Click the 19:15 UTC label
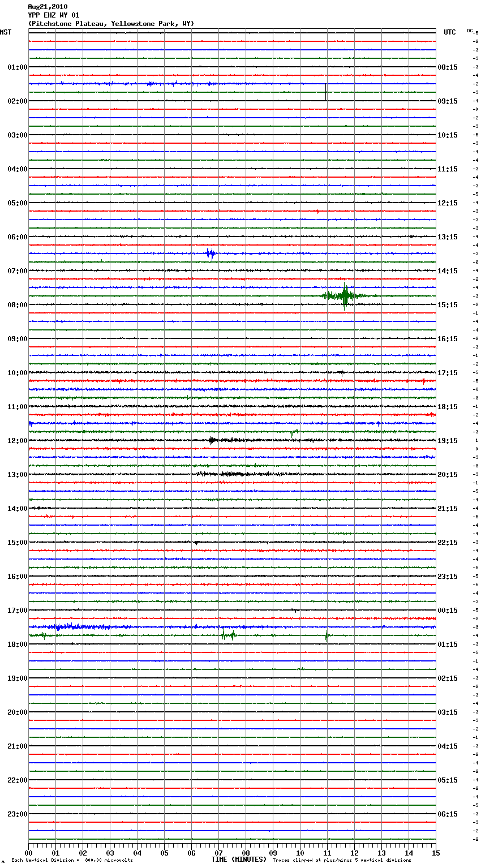Image resolution: width=481 pixels, height=868 pixels. (x=448, y=441)
